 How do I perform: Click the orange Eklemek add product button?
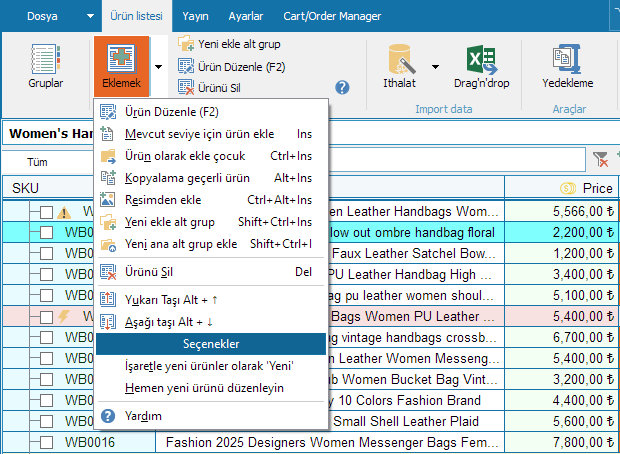coord(121,66)
